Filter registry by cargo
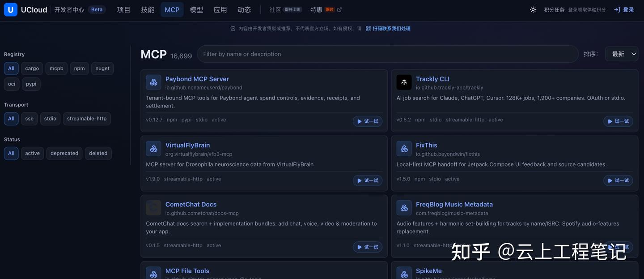Viewport: 644px width, 279px height. tap(32, 69)
